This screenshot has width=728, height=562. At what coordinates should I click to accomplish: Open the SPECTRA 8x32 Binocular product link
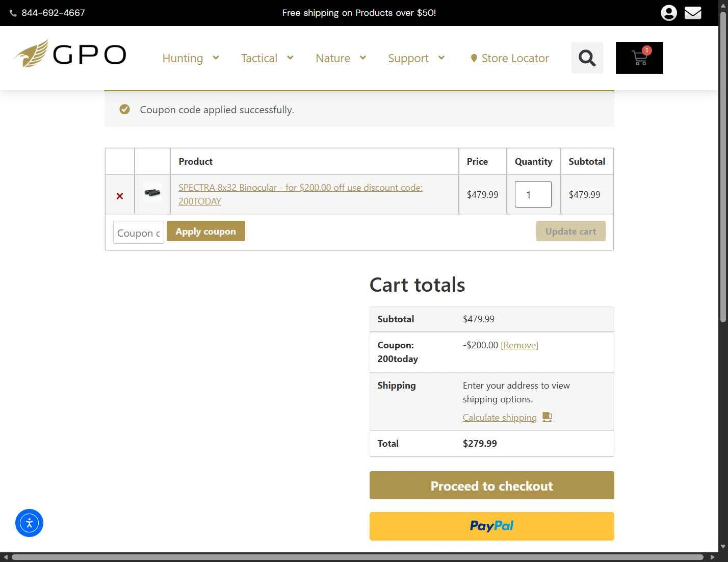(x=300, y=194)
